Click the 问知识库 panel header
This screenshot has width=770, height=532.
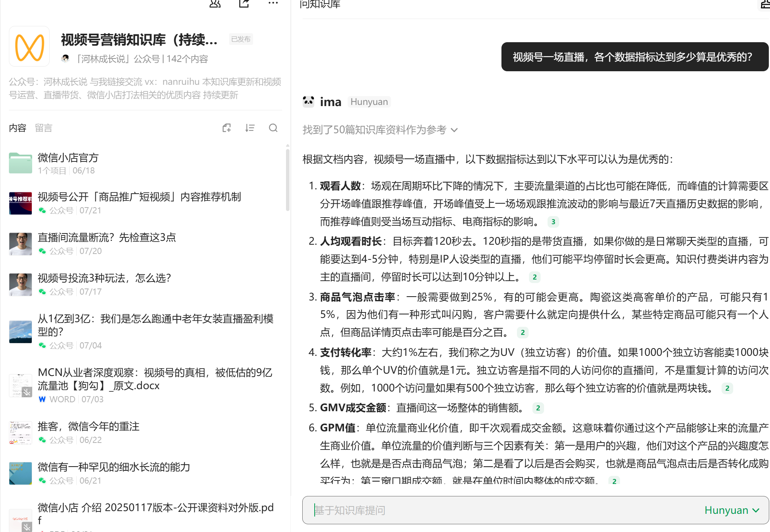pos(320,4)
